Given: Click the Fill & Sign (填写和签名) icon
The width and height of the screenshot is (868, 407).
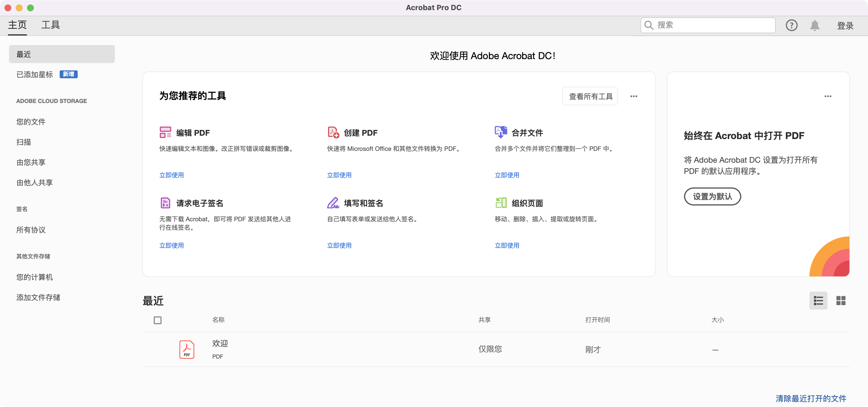Looking at the screenshot, I should [333, 203].
